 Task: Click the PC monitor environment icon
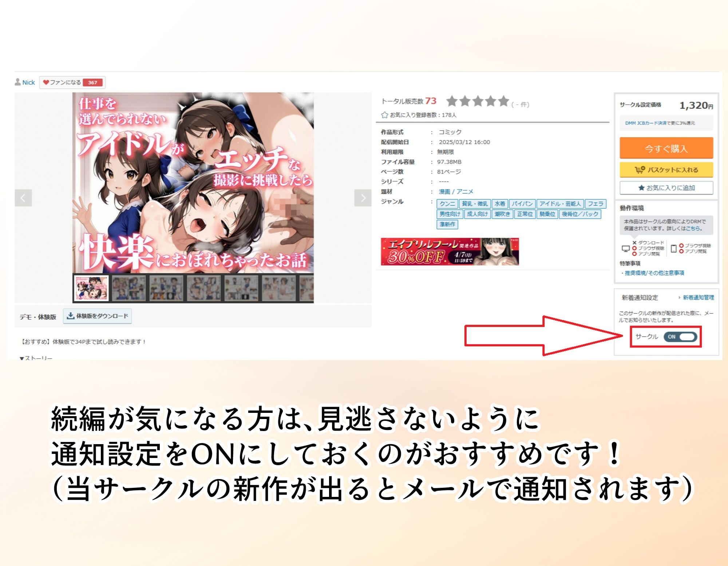[x=625, y=248]
